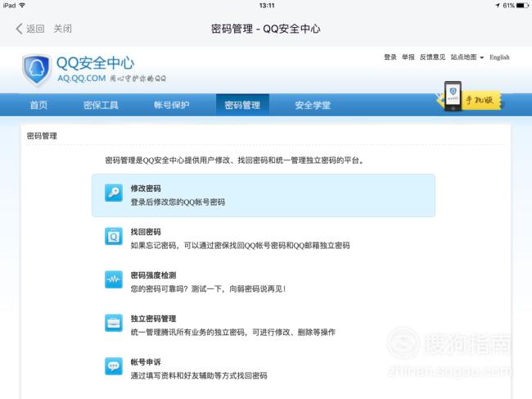This screenshot has height=399, width=532.
Task: Open the 帐号申诉 heading
Action: (x=146, y=362)
